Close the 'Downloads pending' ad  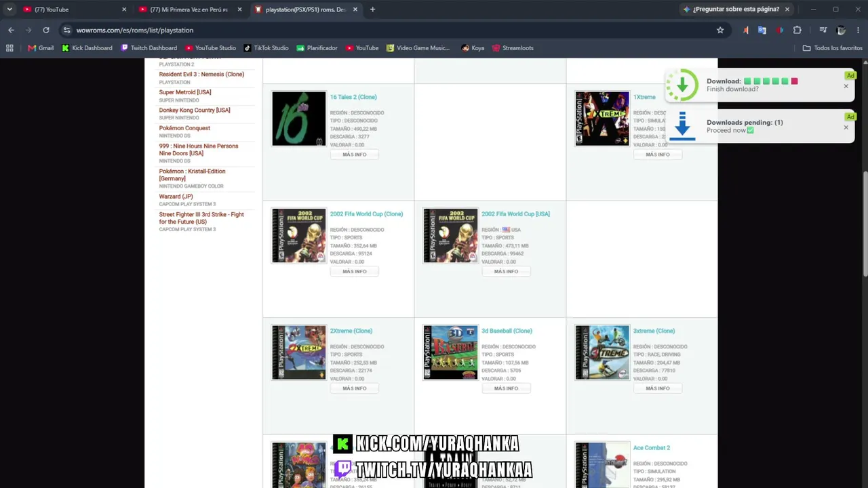(846, 127)
